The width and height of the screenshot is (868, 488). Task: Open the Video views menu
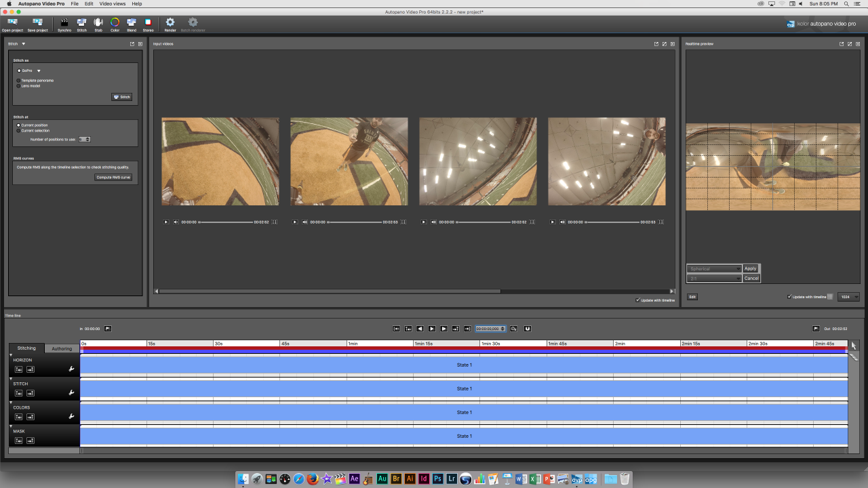[113, 3]
